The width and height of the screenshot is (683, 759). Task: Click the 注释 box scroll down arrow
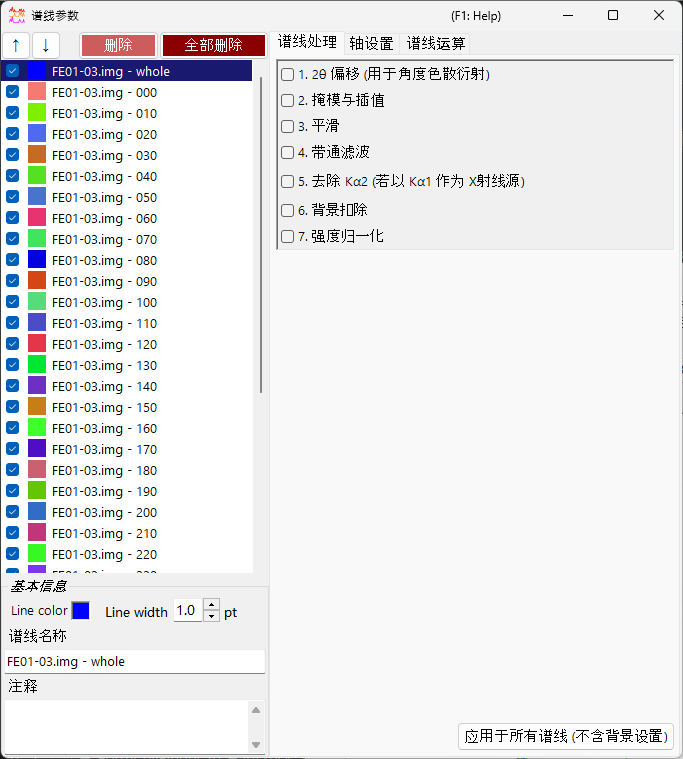click(256, 745)
